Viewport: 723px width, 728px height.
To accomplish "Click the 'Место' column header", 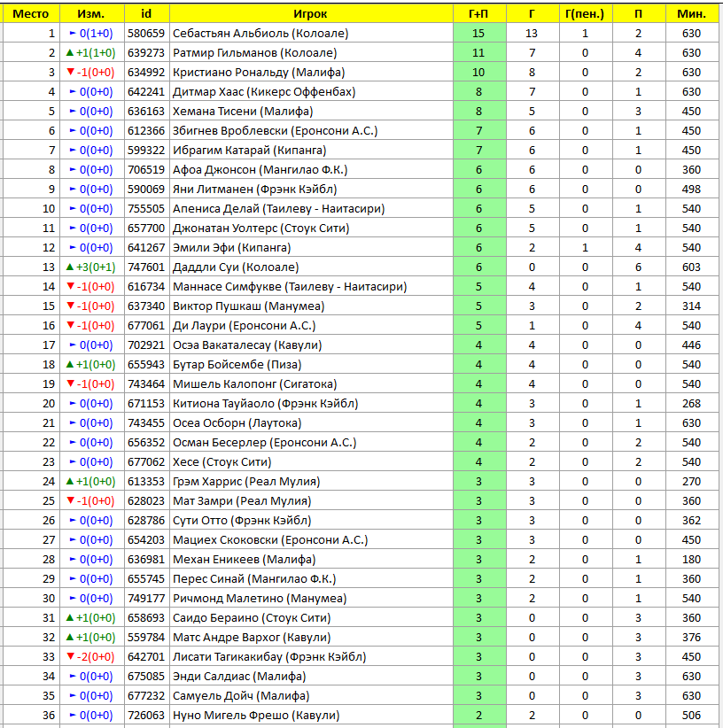I will pyautogui.click(x=31, y=14).
